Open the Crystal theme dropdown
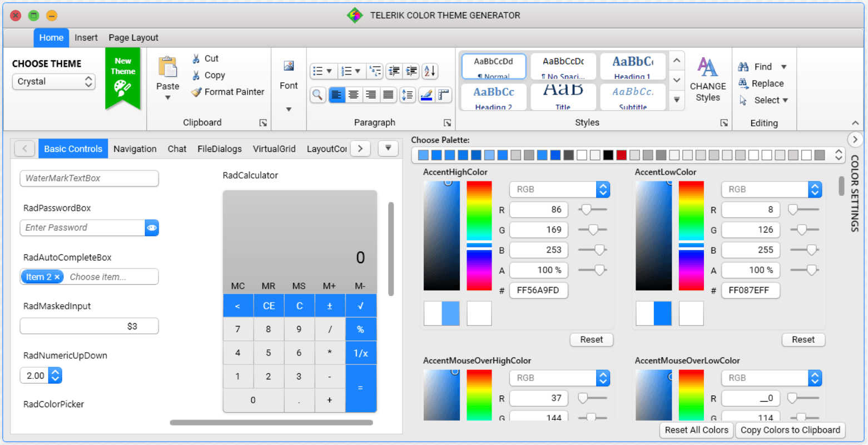 (54, 82)
